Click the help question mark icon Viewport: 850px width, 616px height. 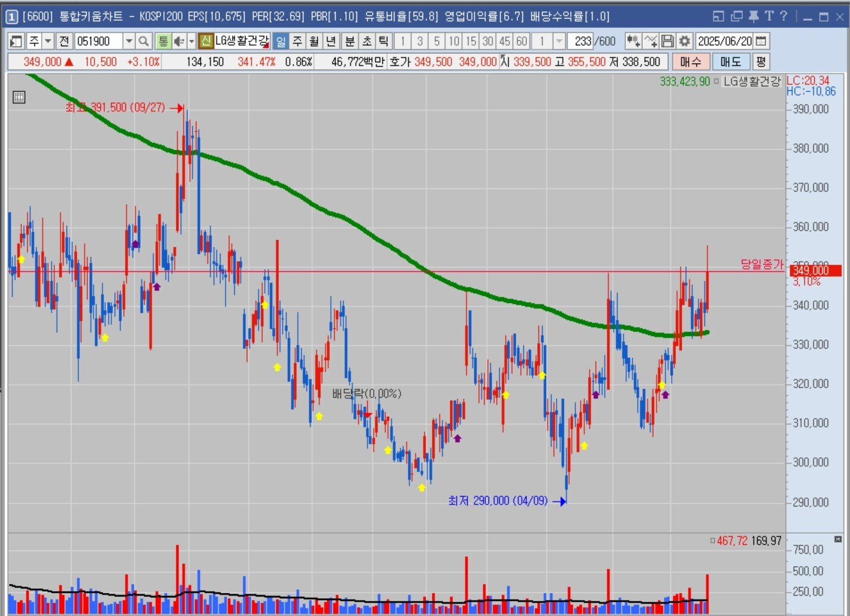coord(783,16)
